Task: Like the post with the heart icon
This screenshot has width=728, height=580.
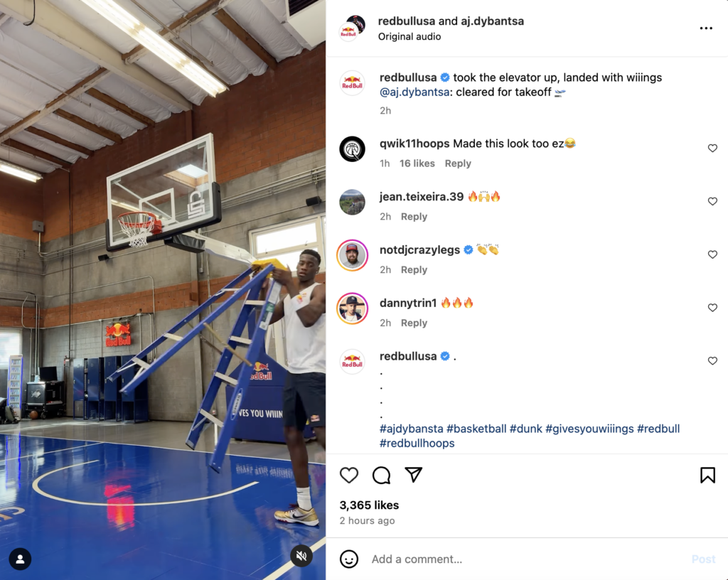Action: (348, 475)
